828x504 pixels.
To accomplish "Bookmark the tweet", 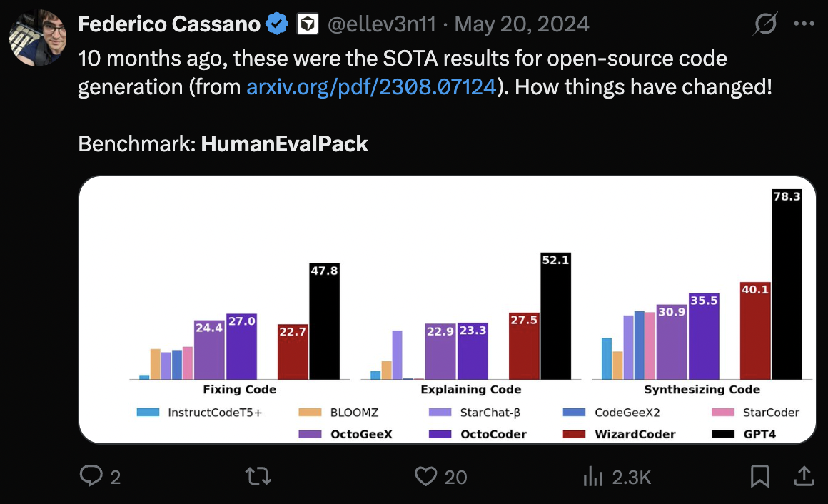I will (x=761, y=477).
